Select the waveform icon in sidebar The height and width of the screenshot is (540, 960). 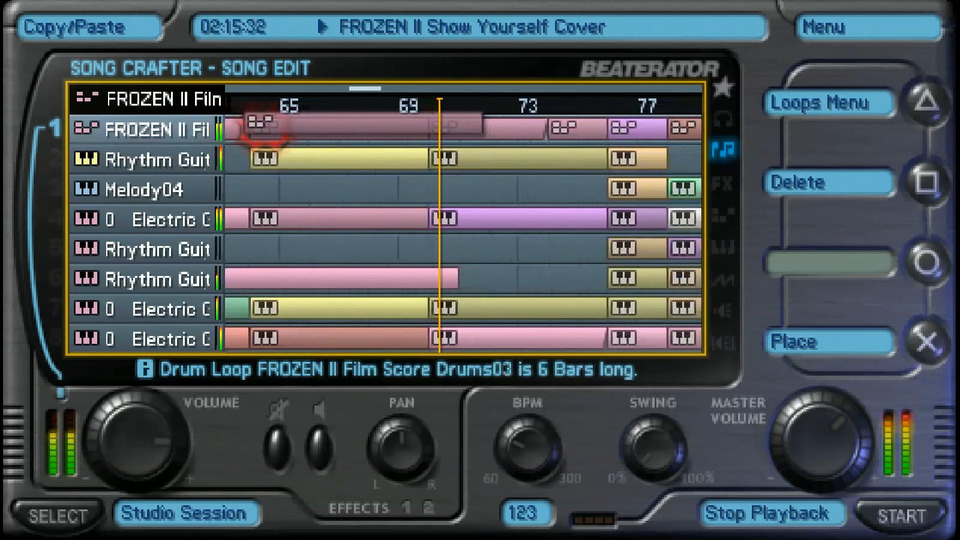(x=723, y=280)
